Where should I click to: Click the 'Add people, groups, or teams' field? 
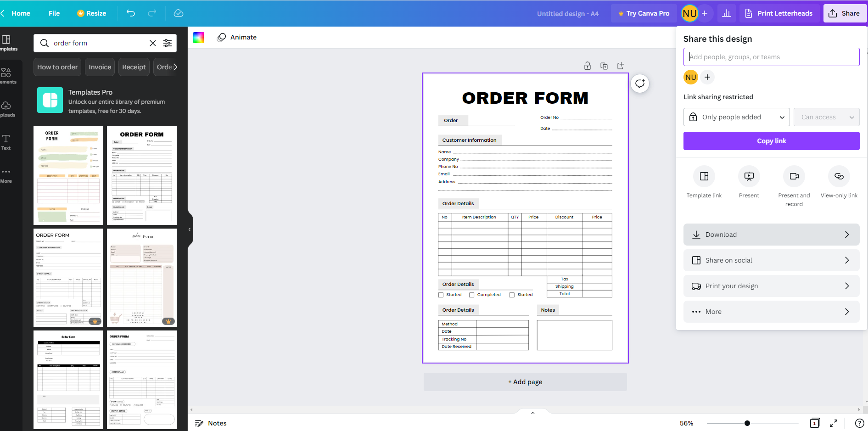pyautogui.click(x=771, y=56)
